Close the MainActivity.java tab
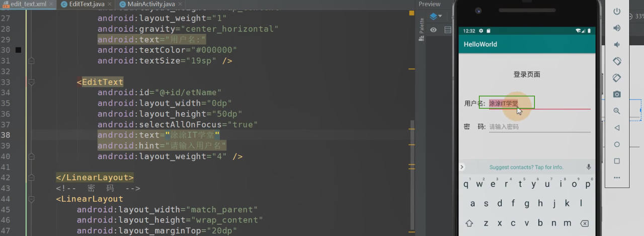 click(179, 4)
